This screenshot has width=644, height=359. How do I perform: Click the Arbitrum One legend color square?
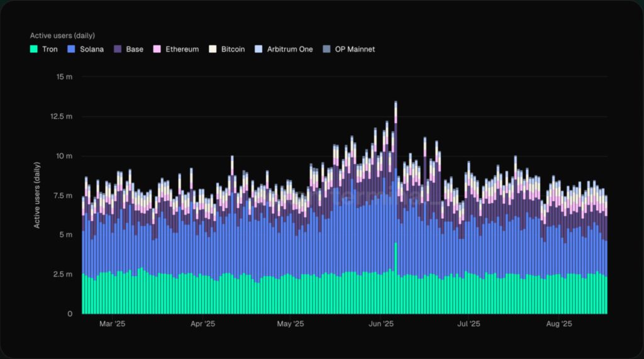point(259,49)
